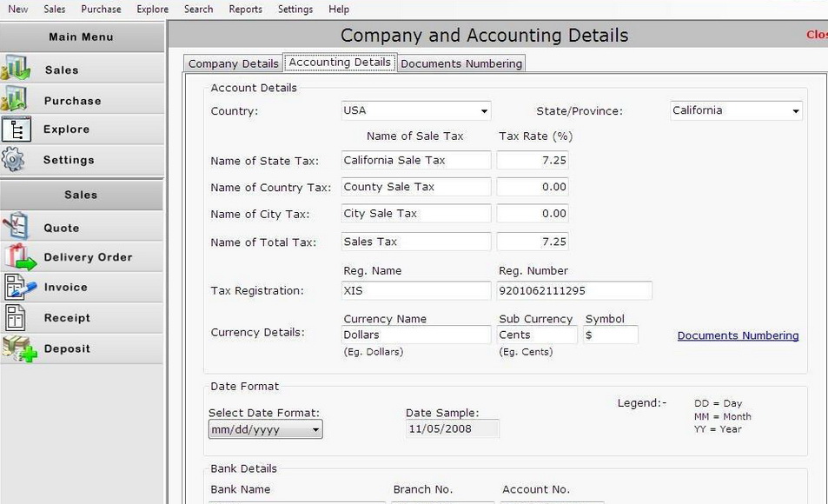
Task: Open the Settings menu in menu bar
Action: click(x=295, y=9)
